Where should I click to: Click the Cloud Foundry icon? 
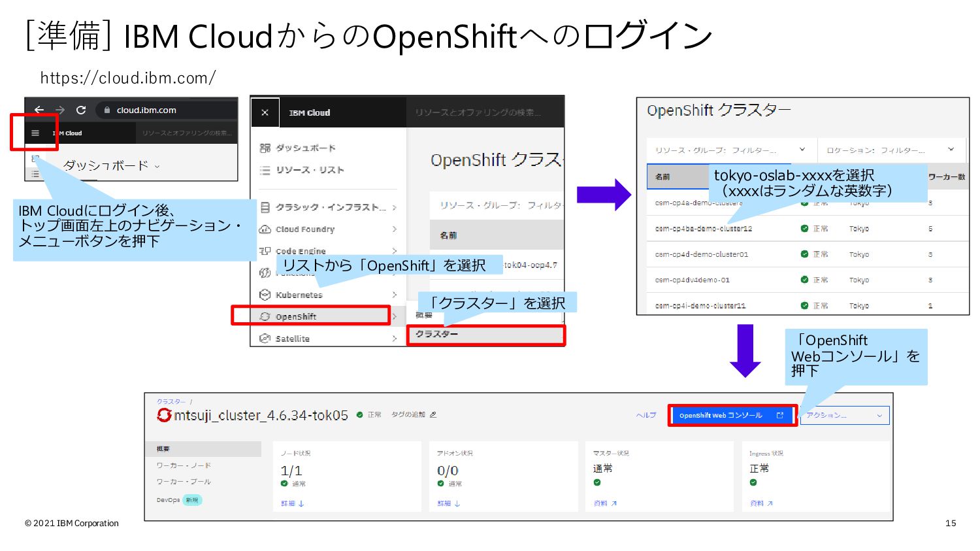265,229
